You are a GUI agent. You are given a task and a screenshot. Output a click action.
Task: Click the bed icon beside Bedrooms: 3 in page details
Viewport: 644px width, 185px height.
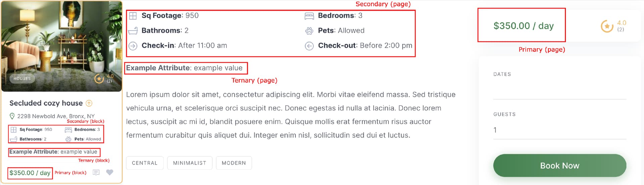(309, 16)
